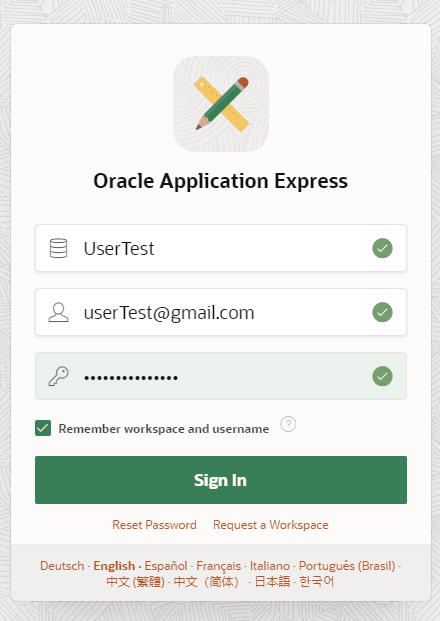This screenshot has width=440, height=621.
Task: Open the question mark help icon
Action: click(288, 424)
